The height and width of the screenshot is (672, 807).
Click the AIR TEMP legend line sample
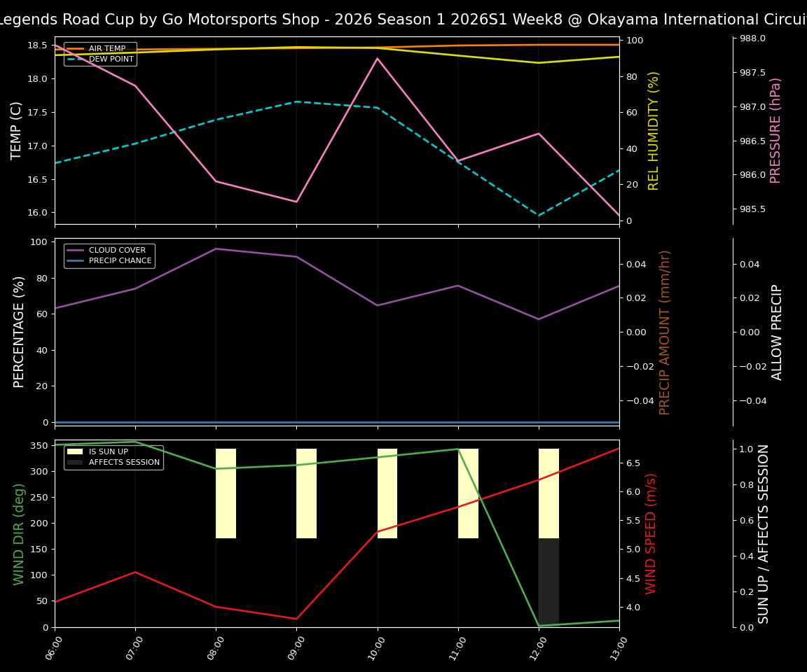74,48
